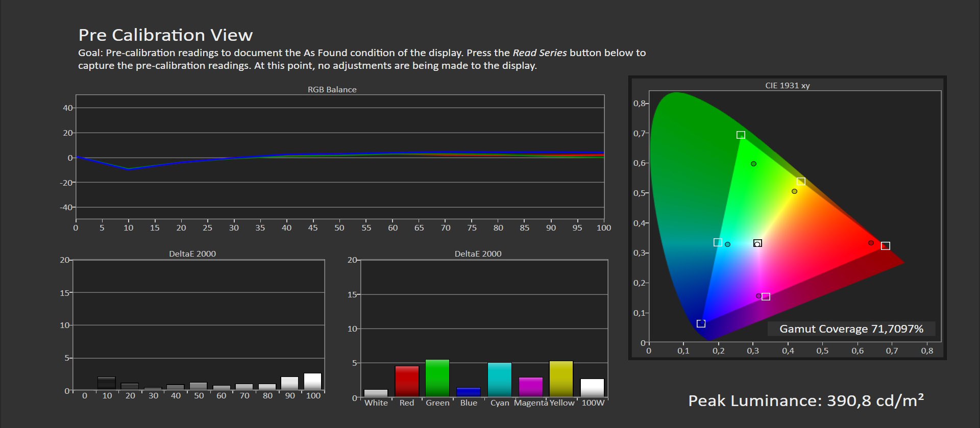Click the 100 label on RGB Balance axis

coord(604,228)
